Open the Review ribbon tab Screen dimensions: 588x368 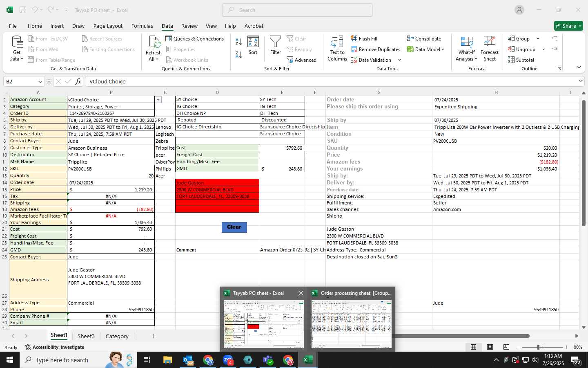pos(189,26)
